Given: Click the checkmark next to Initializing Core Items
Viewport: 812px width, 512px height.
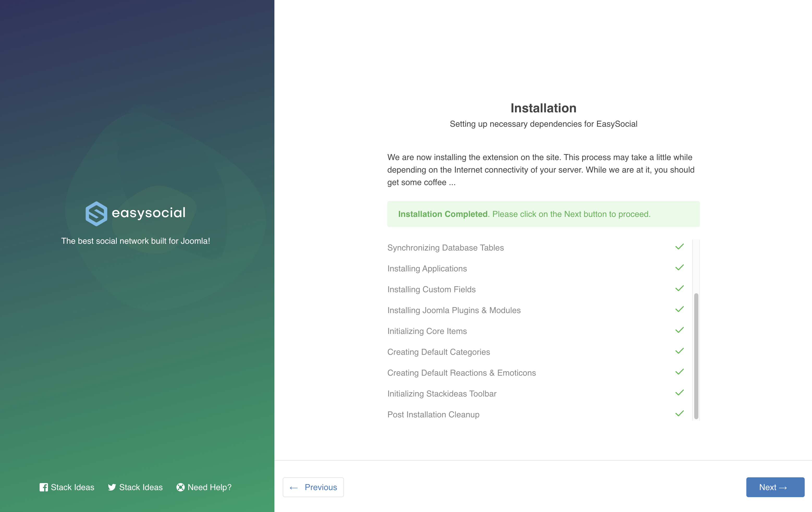Looking at the screenshot, I should [679, 331].
